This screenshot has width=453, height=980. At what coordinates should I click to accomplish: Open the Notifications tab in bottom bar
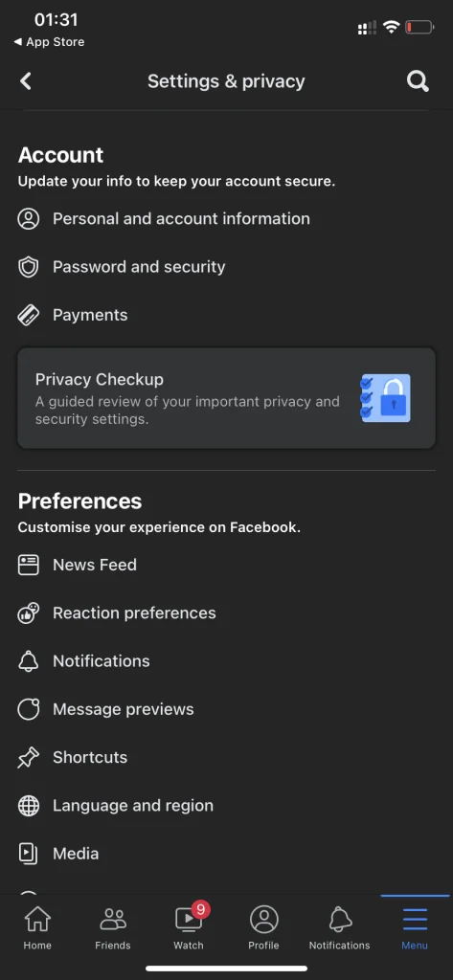point(340,927)
